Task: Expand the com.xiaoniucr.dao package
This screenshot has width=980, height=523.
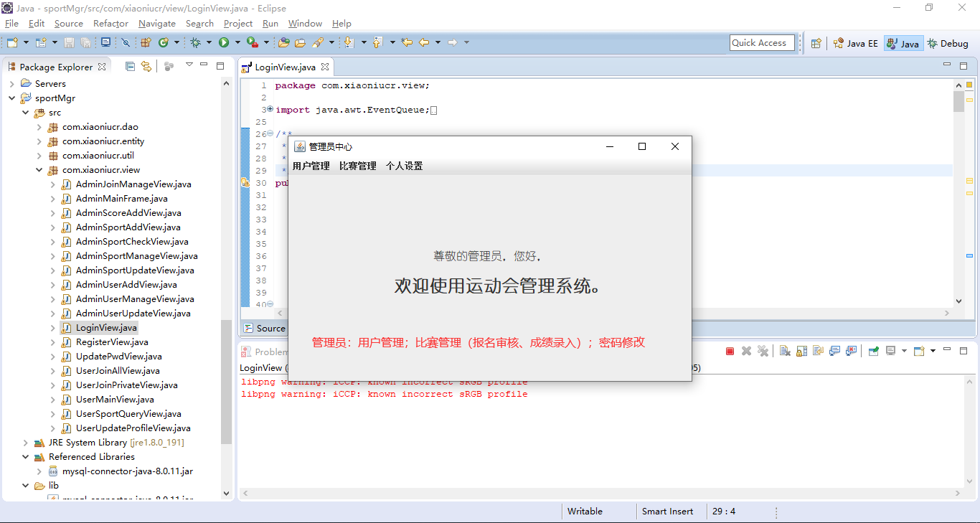Action: coord(39,127)
